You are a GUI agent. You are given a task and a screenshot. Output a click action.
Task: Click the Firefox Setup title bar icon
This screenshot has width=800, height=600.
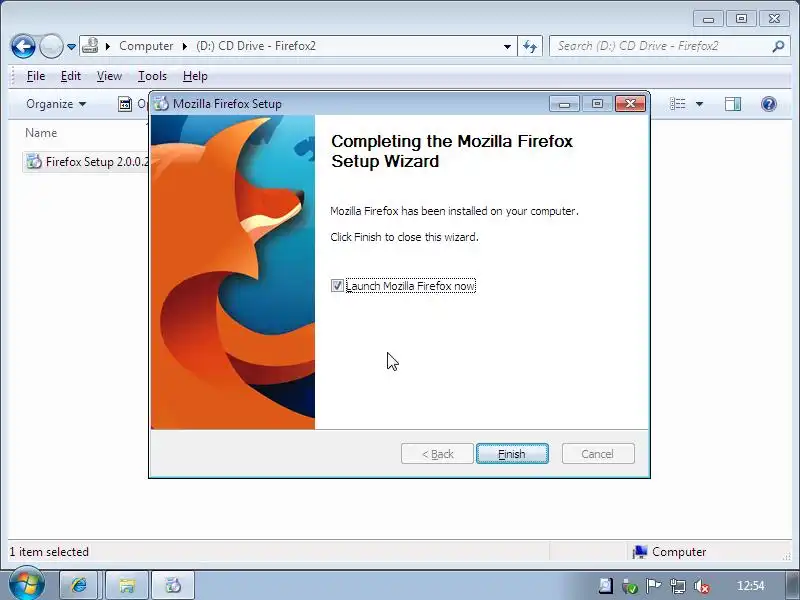click(x=161, y=104)
